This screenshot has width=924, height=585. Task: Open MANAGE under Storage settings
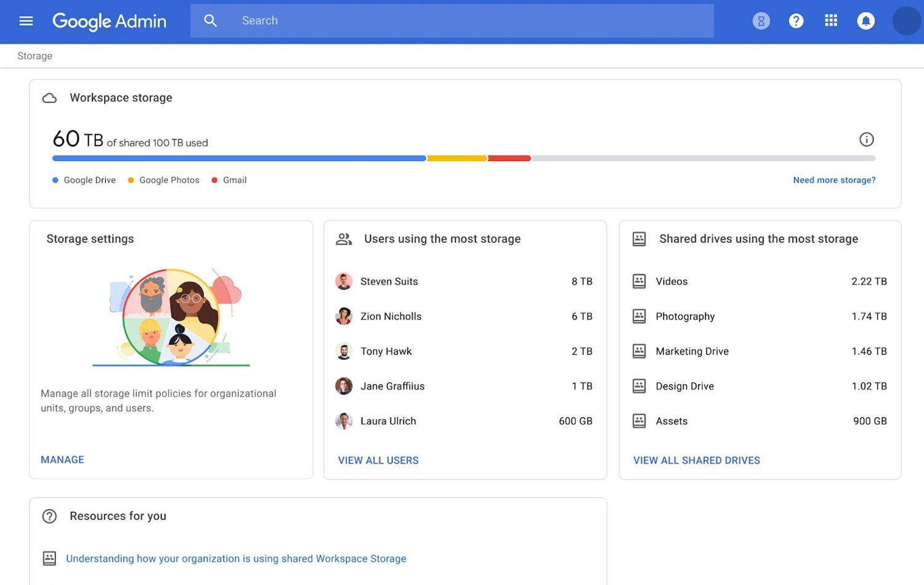click(62, 459)
